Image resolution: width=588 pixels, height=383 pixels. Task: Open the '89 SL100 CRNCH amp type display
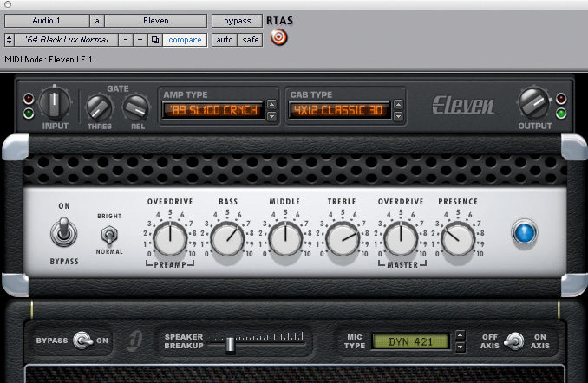click(213, 110)
